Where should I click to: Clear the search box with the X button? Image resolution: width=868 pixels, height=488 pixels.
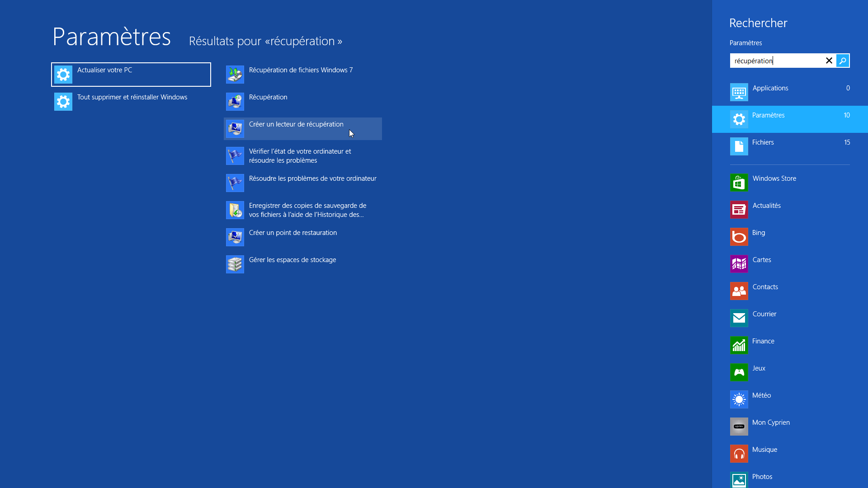[829, 61]
